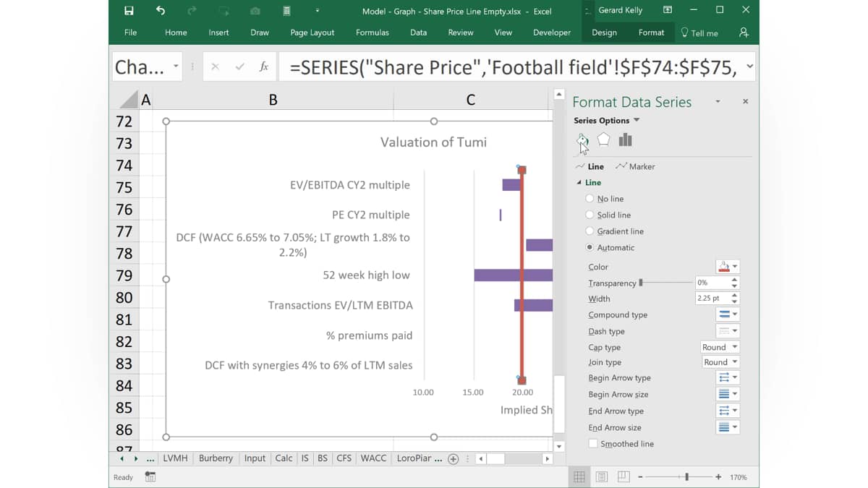Open Customize Quick Access Toolbar arrow
The width and height of the screenshot is (868, 488).
coord(317,11)
